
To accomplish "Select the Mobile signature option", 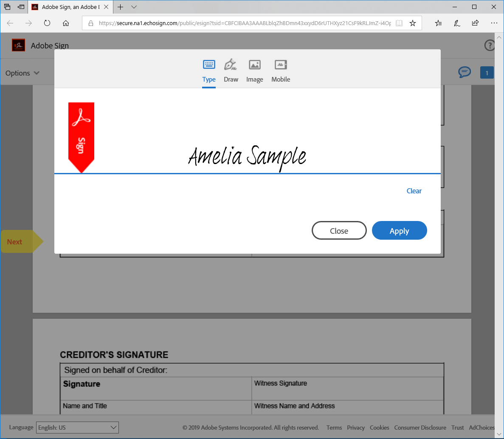I will tap(281, 65).
